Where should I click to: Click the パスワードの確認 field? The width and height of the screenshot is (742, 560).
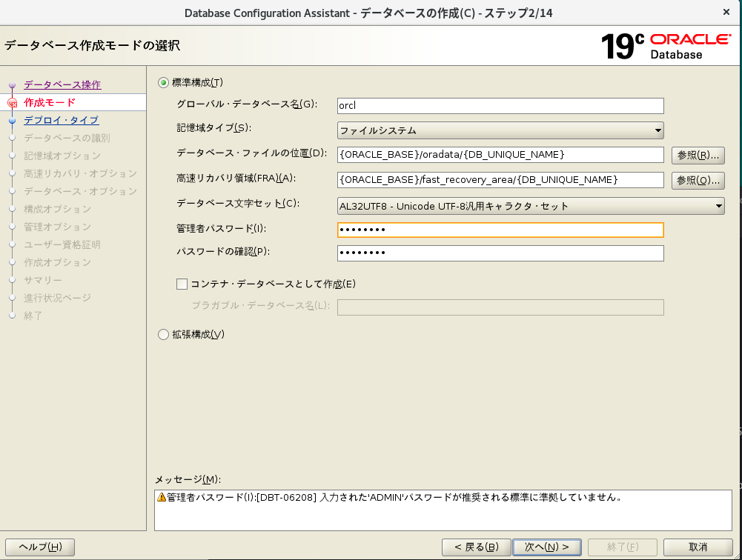click(x=500, y=253)
